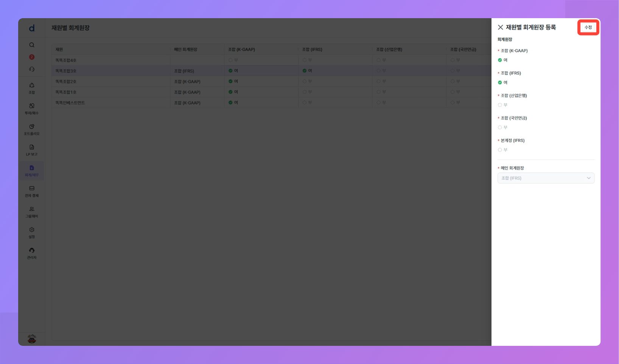
Task: Click the d logo in the sidebar
Action: pos(32,28)
